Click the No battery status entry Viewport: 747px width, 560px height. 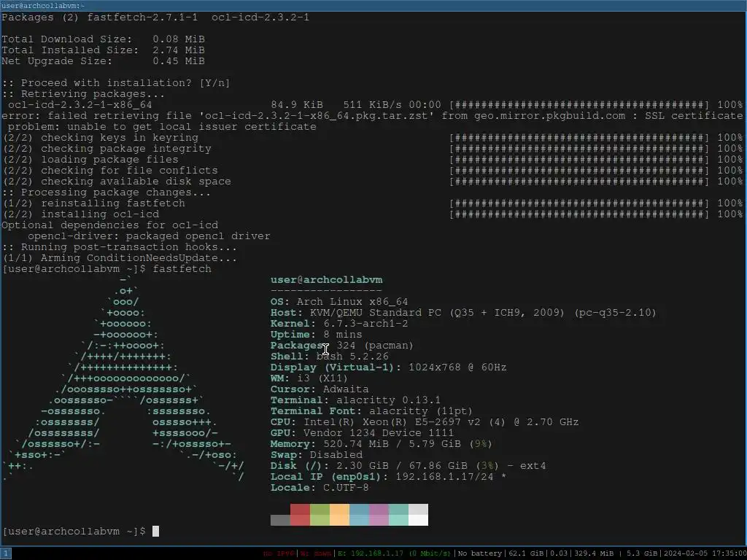(x=479, y=553)
